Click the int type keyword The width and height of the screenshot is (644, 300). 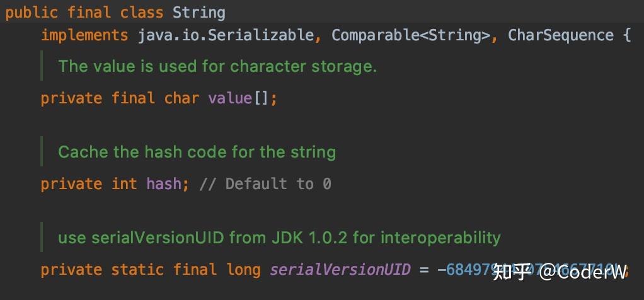124,184
